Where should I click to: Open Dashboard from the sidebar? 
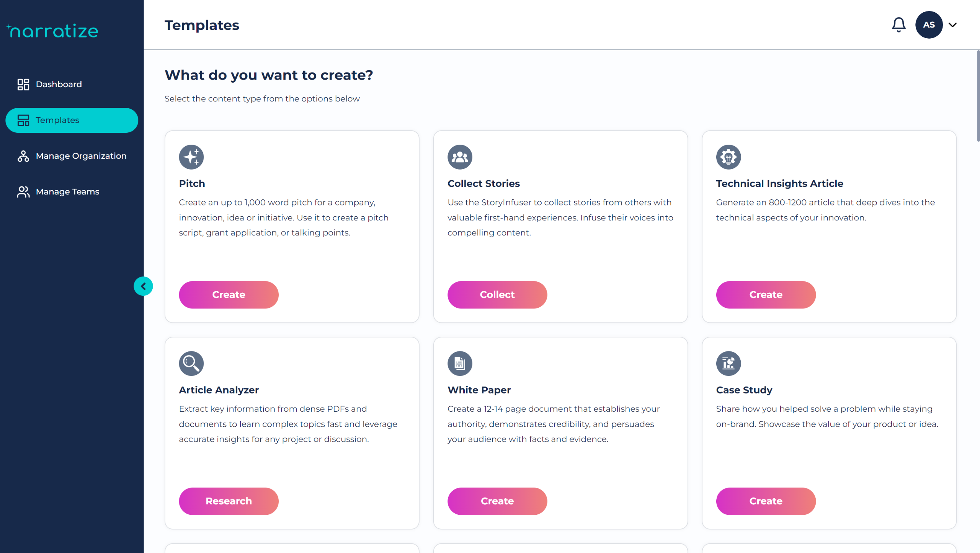click(59, 84)
